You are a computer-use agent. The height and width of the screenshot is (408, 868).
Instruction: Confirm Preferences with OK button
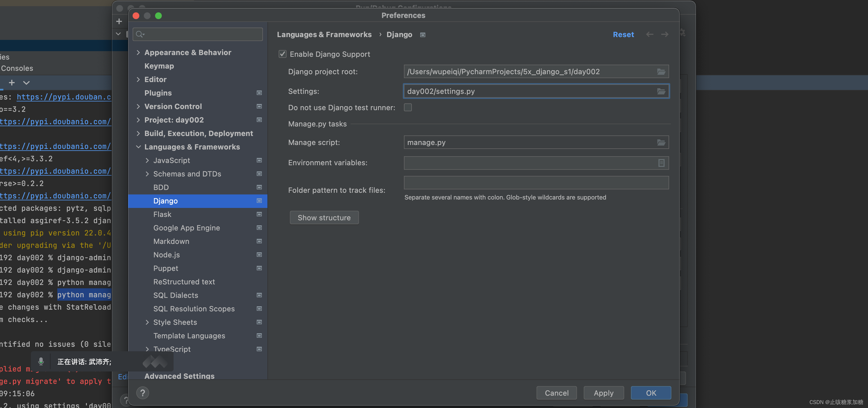pos(651,393)
